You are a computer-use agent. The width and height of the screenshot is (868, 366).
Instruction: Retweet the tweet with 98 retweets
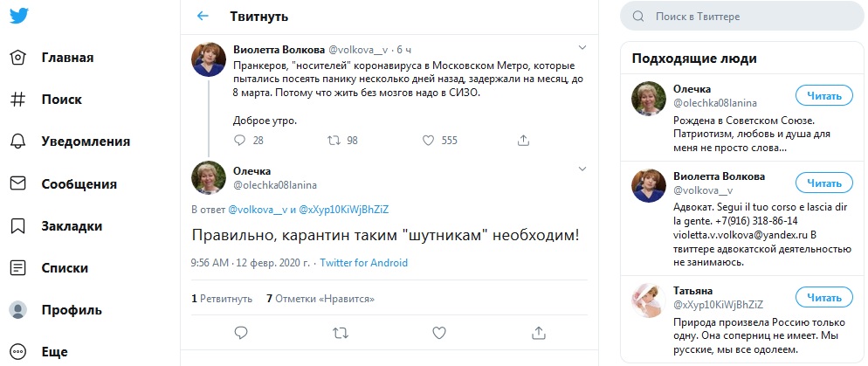pos(334,140)
